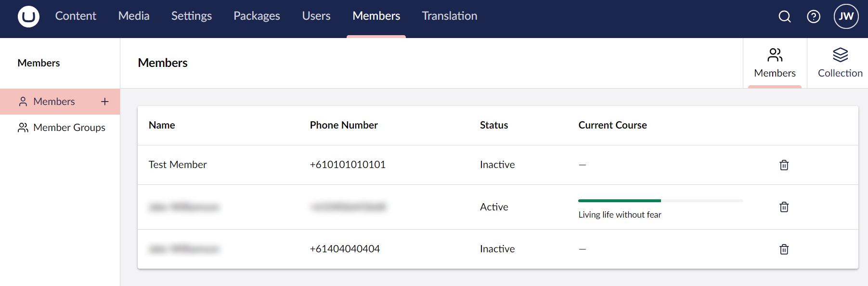The height and width of the screenshot is (286, 868).
Task: Navigate to the Packages section
Action: tap(257, 16)
